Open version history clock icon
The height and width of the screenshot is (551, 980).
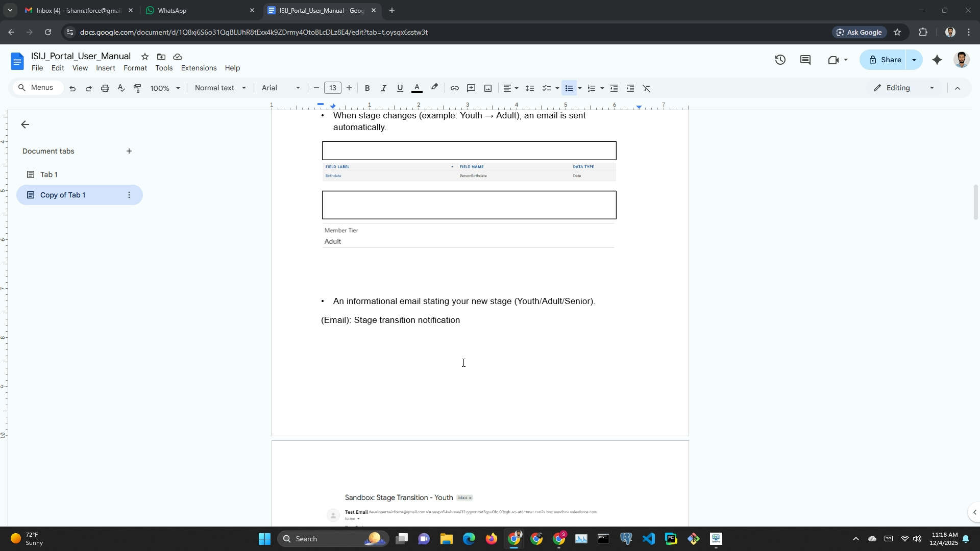780,60
